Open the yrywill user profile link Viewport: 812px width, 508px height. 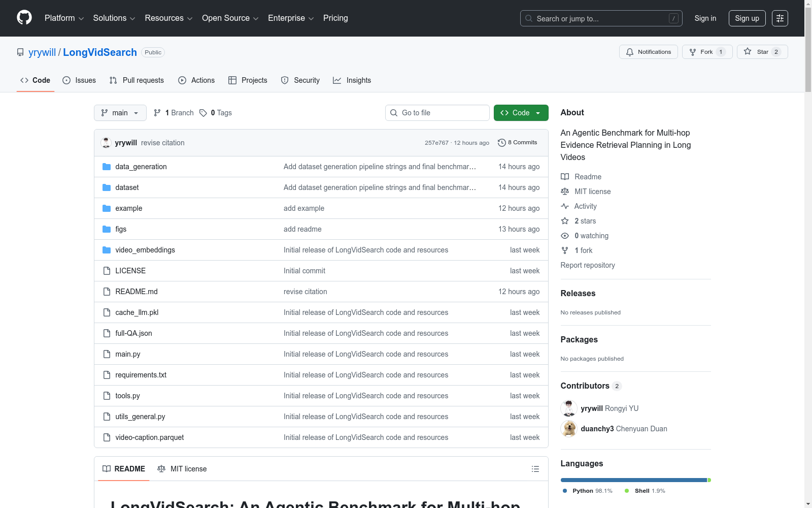click(42, 52)
